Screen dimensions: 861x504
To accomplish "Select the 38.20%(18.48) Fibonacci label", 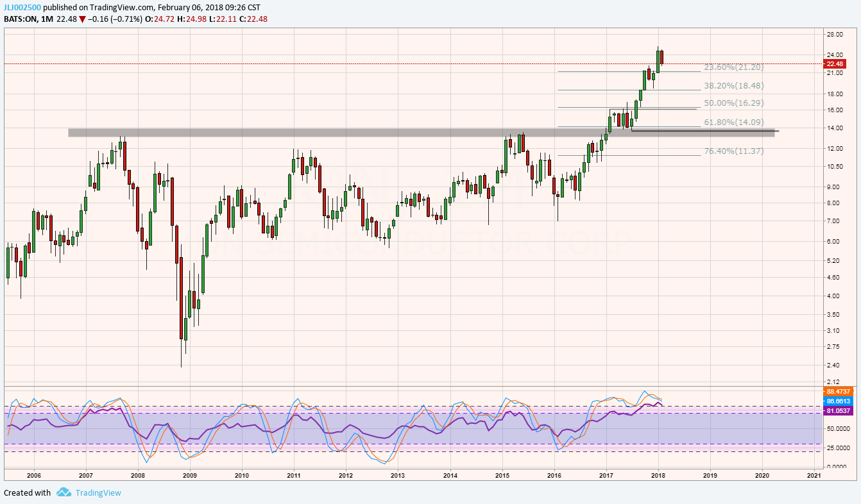I will [734, 85].
